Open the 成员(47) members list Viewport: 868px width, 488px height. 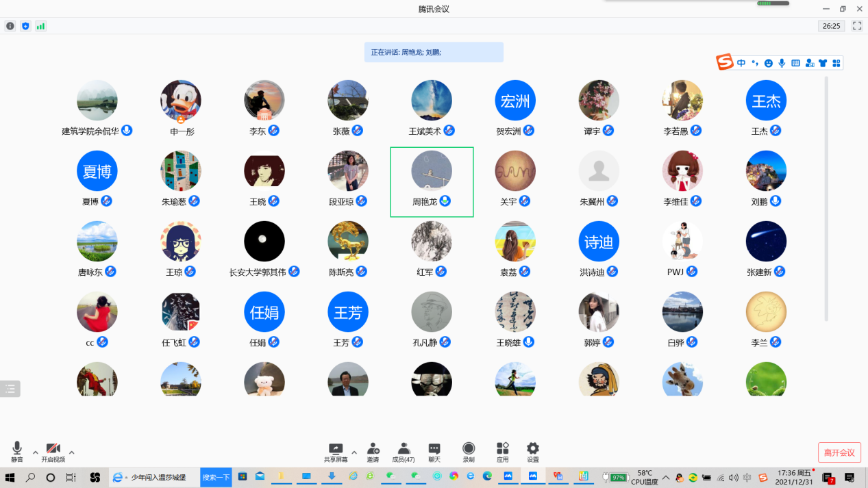[404, 451]
